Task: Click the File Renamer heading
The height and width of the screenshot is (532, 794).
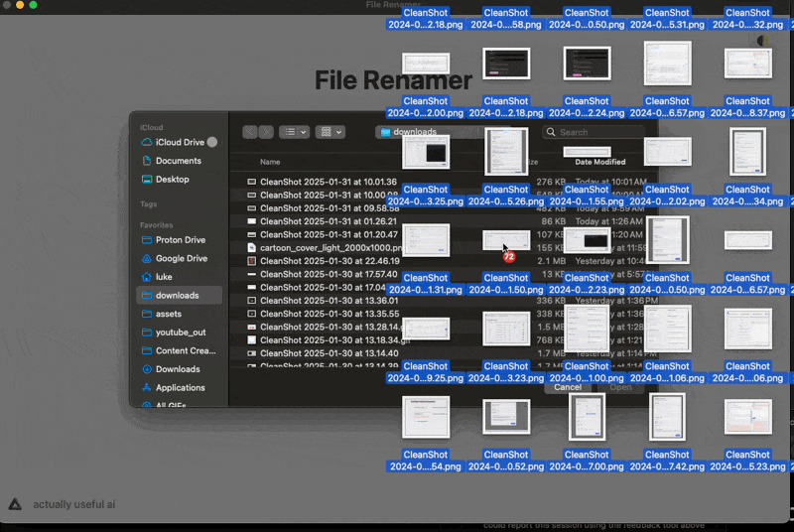Action: tap(393, 80)
